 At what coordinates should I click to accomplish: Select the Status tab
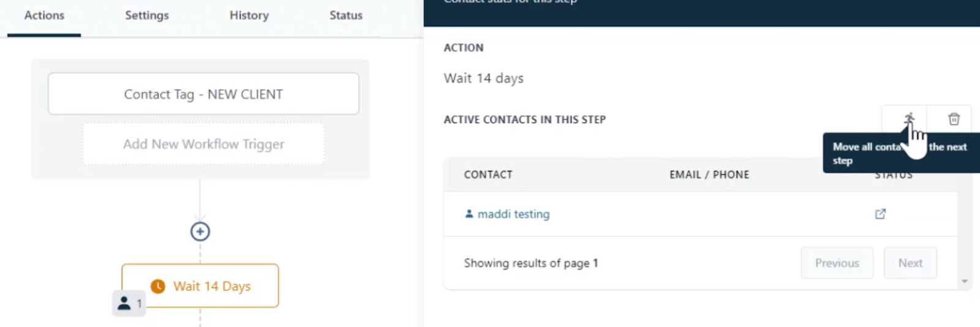(x=346, y=15)
